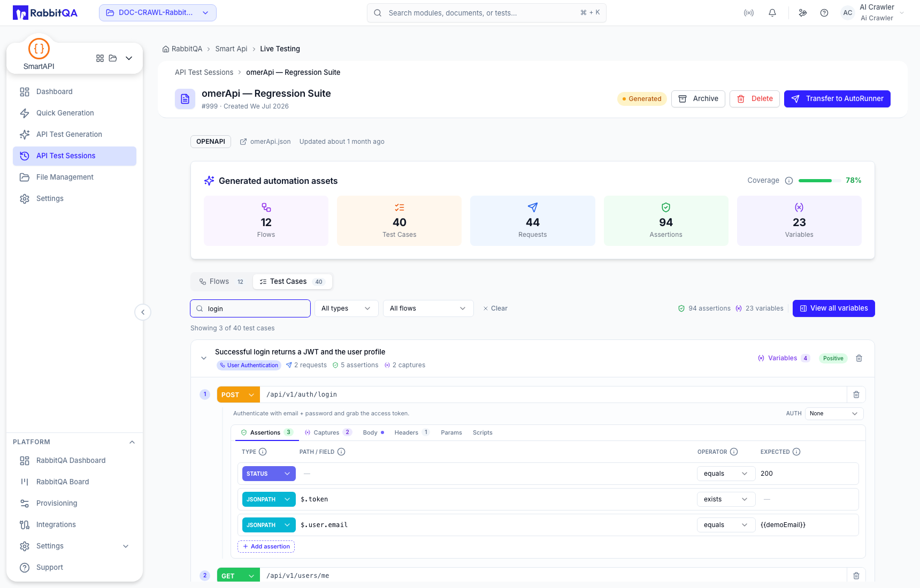The width and height of the screenshot is (920, 588).
Task: Change the GET method dropdown
Action: [x=238, y=576]
